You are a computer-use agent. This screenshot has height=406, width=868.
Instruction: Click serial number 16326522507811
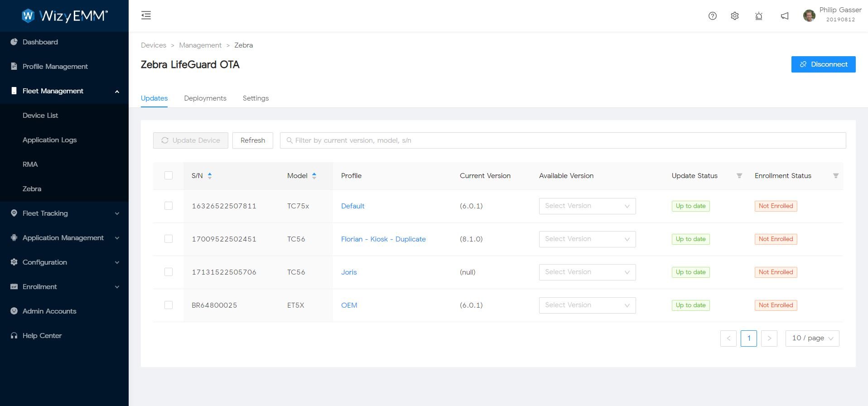(224, 206)
